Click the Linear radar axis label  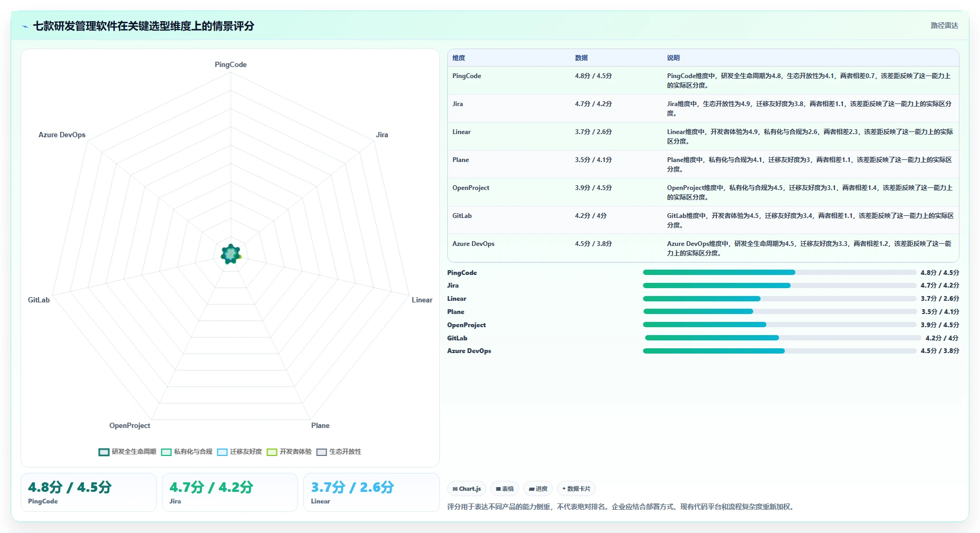[x=422, y=300]
